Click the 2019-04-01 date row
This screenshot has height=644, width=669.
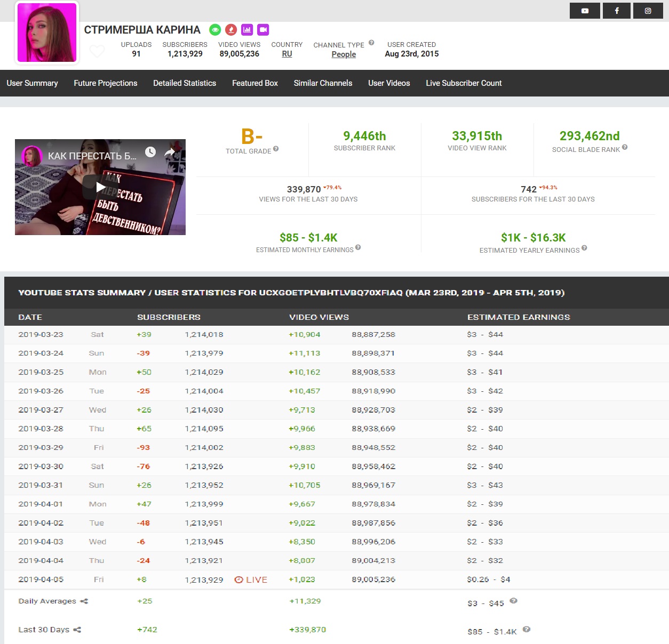(x=337, y=504)
